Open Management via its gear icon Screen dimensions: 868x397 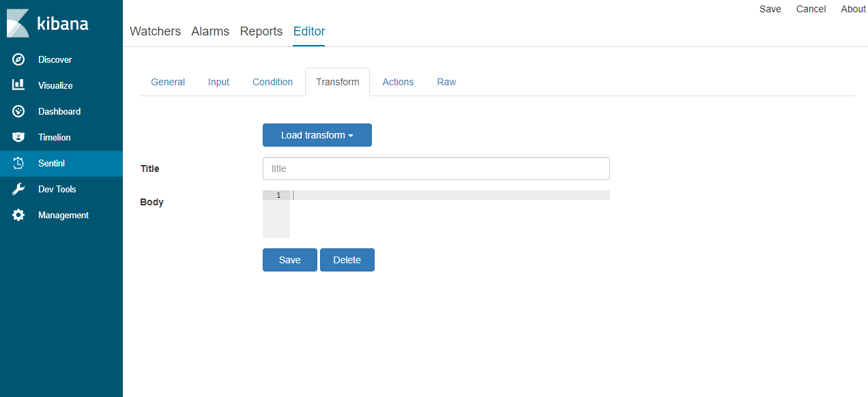pos(18,215)
